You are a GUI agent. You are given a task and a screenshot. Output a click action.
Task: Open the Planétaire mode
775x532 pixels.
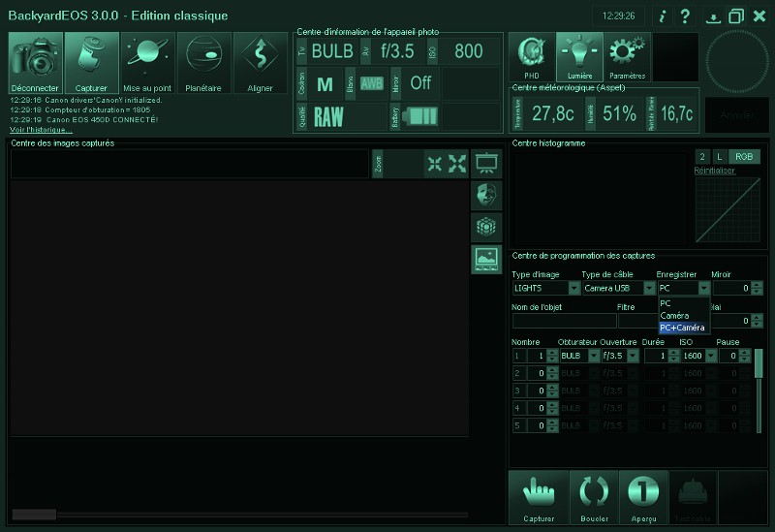[203, 63]
